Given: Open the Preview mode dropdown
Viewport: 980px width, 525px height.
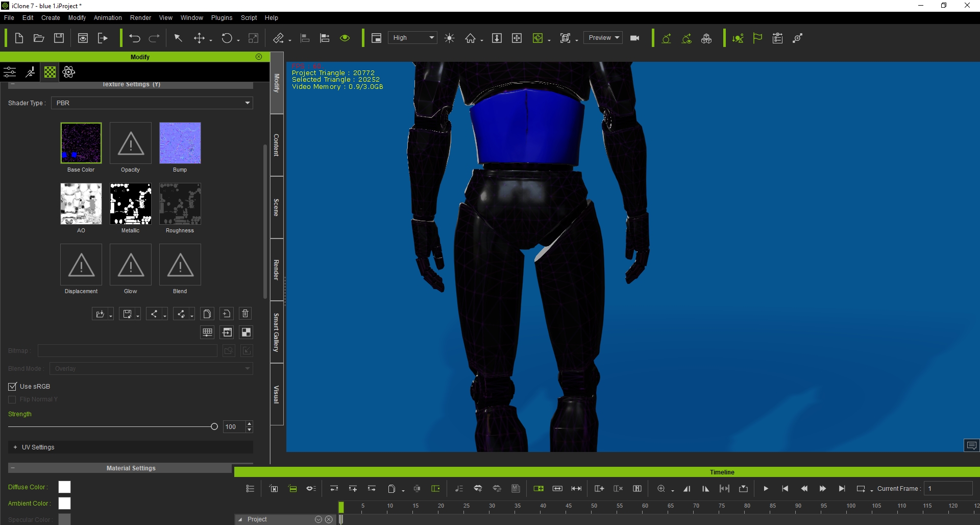Looking at the screenshot, I should pos(603,38).
